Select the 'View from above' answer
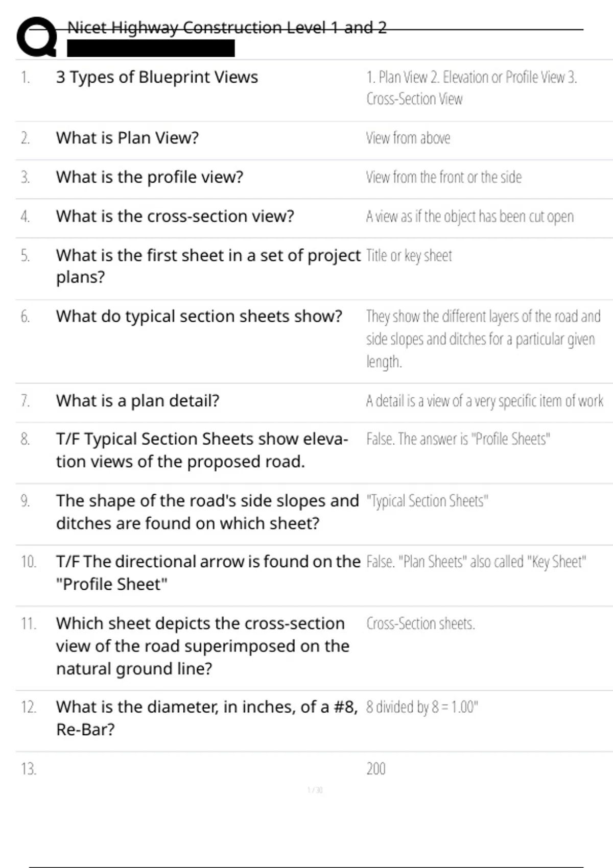Image resolution: width=613 pixels, height=868 pixels. pos(408,138)
